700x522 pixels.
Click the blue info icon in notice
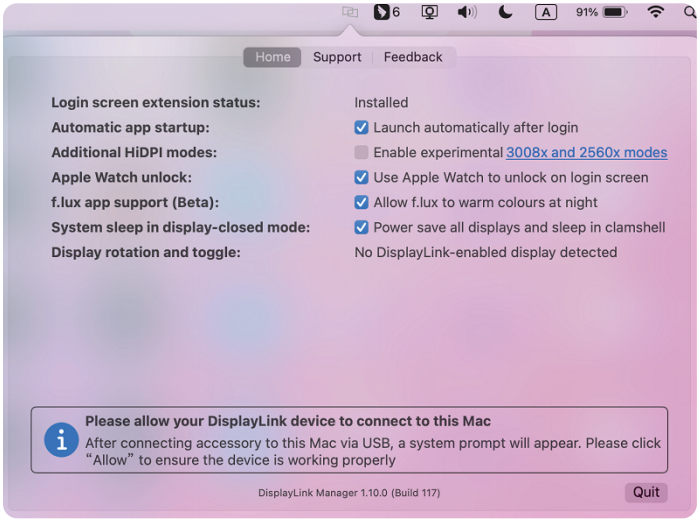tap(62, 440)
